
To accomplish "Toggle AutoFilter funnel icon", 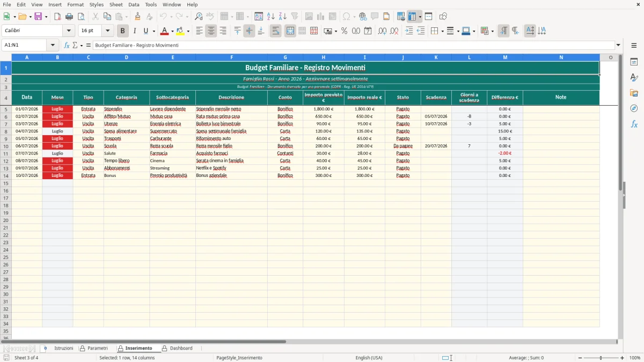I will 295,17.
